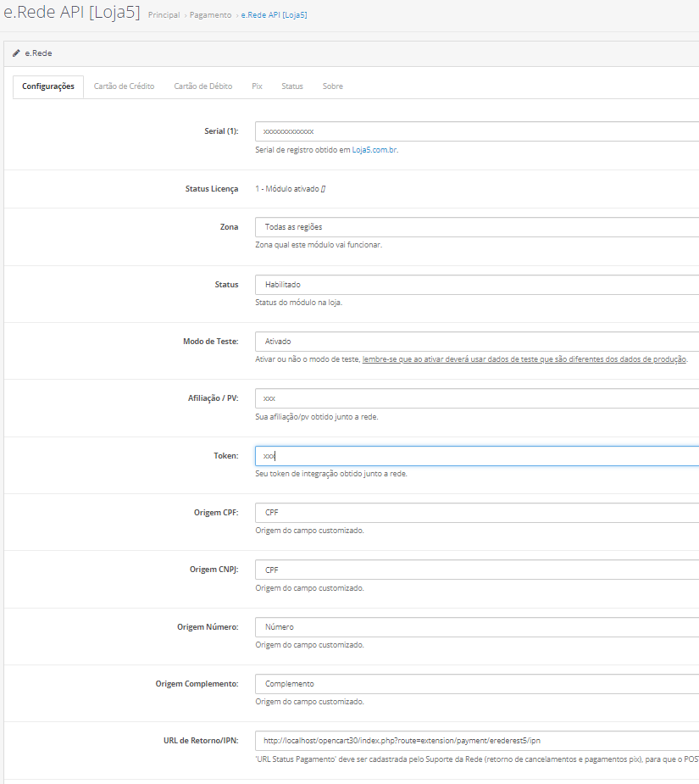Open the Origem Número dropdown
Screen dimensions: 699x784
click(477, 627)
